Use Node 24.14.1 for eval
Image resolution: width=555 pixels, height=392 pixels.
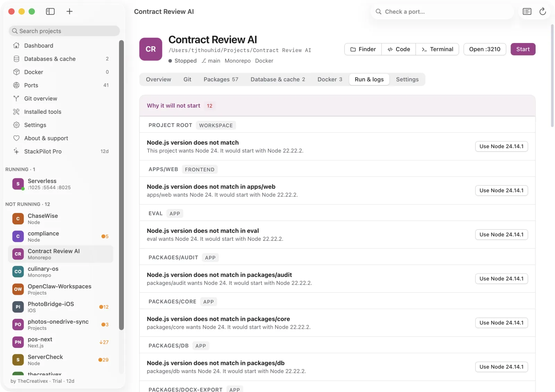pyautogui.click(x=502, y=235)
